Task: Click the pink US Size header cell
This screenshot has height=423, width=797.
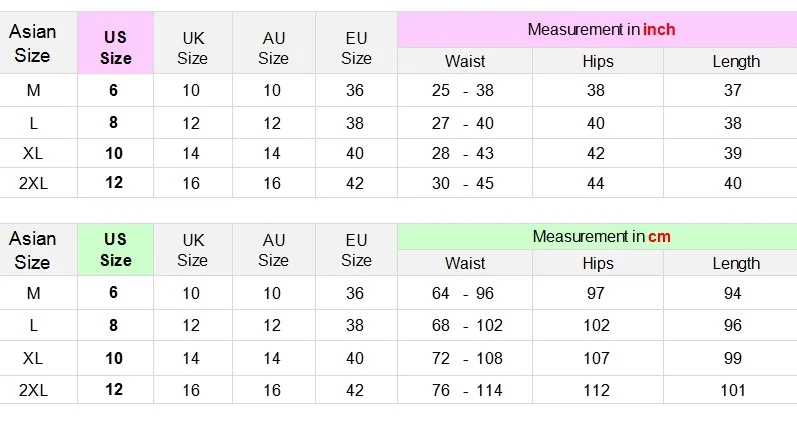Action: 115,43
